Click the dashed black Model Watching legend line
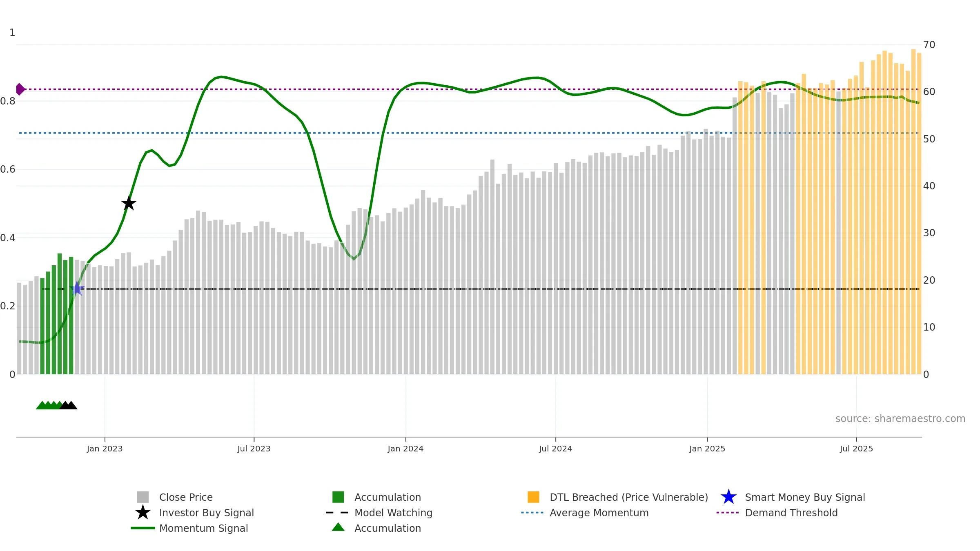The height and width of the screenshot is (551, 980). [337, 513]
